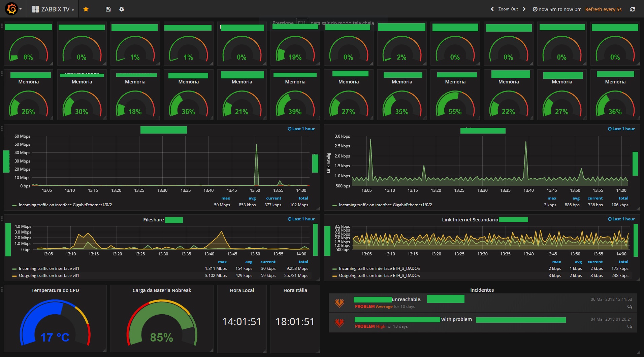Click 'Last 1 hour' on Link Internet Secundário panel
644x357 pixels.
coord(621,219)
